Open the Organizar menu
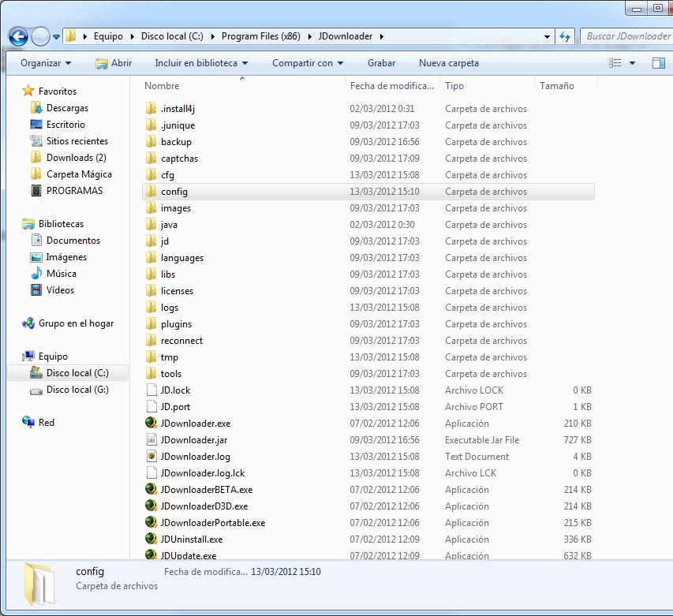Viewport: 673px width, 616px height. [46, 63]
